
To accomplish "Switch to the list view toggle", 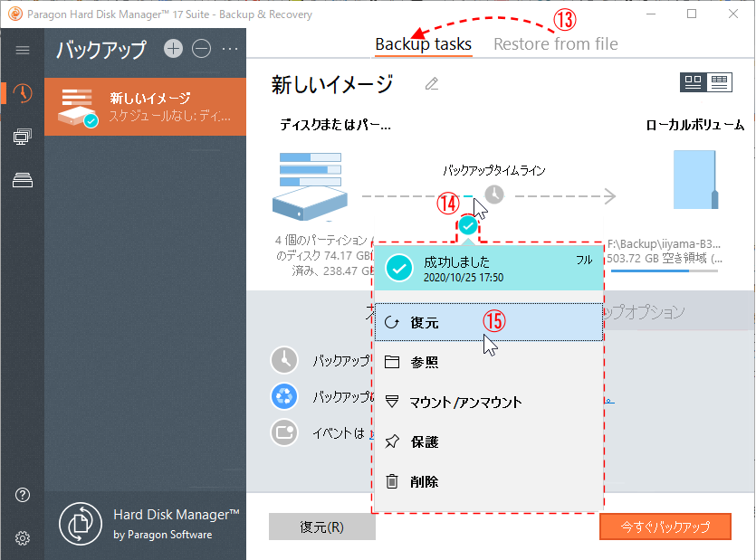I will pos(720,82).
